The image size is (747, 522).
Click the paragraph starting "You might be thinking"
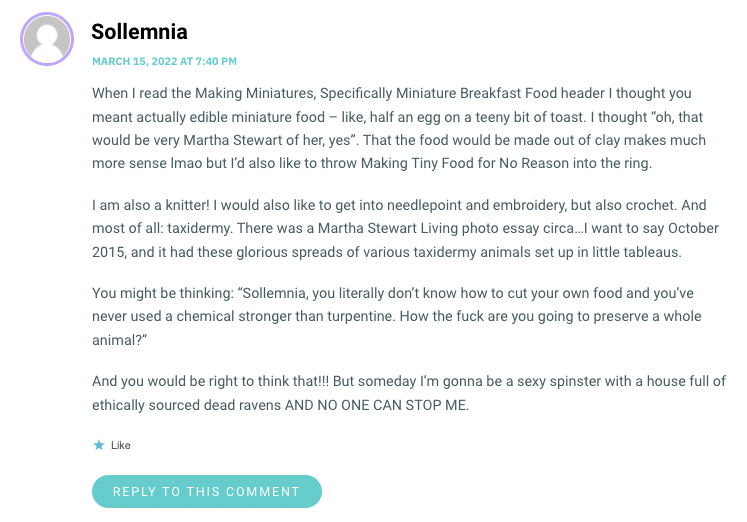click(396, 316)
